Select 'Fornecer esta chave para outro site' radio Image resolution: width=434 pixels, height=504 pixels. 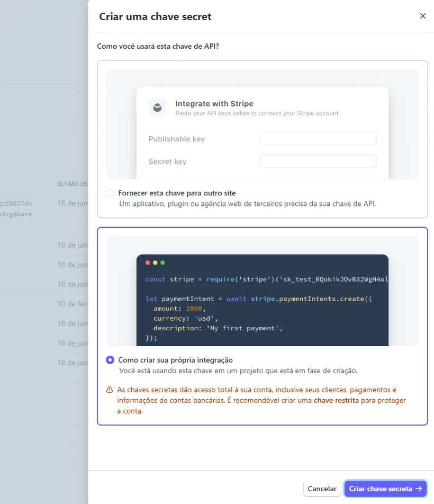[x=110, y=193]
